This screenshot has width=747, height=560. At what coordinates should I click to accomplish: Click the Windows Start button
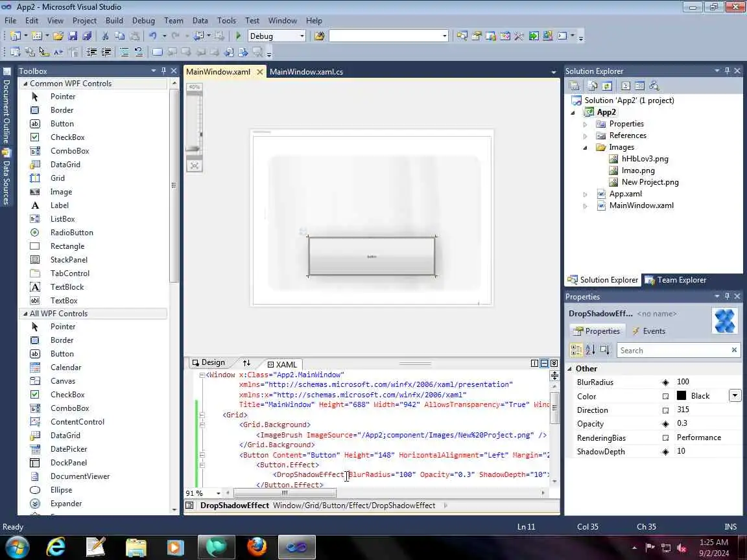pyautogui.click(x=18, y=546)
